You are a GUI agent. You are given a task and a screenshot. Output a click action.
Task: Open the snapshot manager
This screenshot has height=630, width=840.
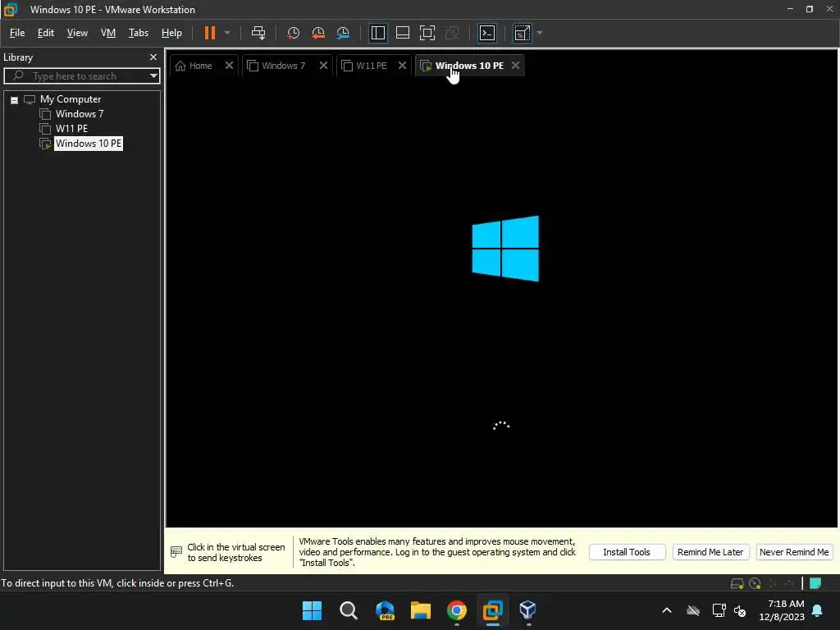coord(343,33)
